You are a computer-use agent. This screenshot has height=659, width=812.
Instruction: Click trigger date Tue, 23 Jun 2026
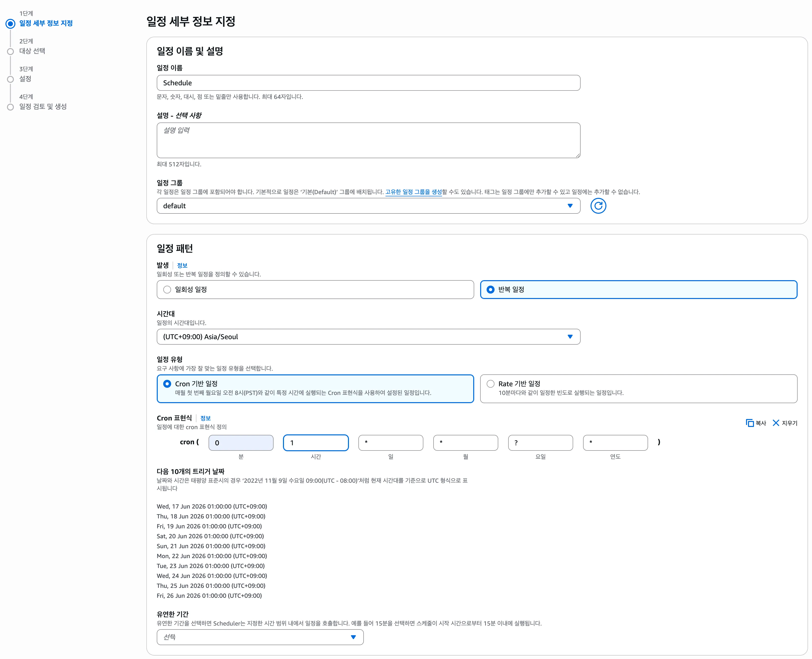pos(211,566)
